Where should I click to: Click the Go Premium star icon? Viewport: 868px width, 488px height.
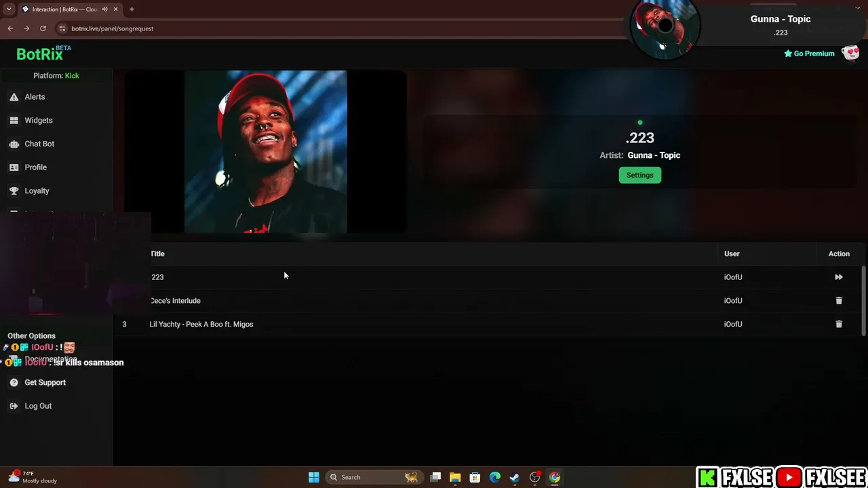pos(788,54)
